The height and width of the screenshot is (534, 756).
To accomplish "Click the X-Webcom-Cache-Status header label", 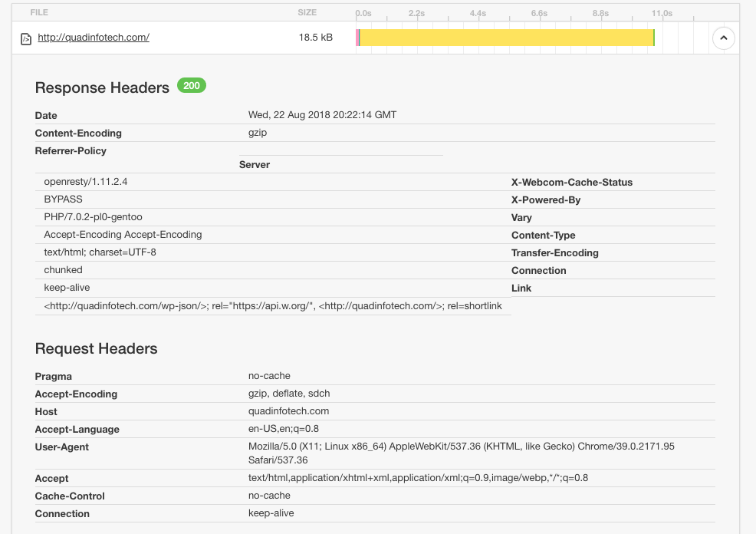I will tap(572, 183).
